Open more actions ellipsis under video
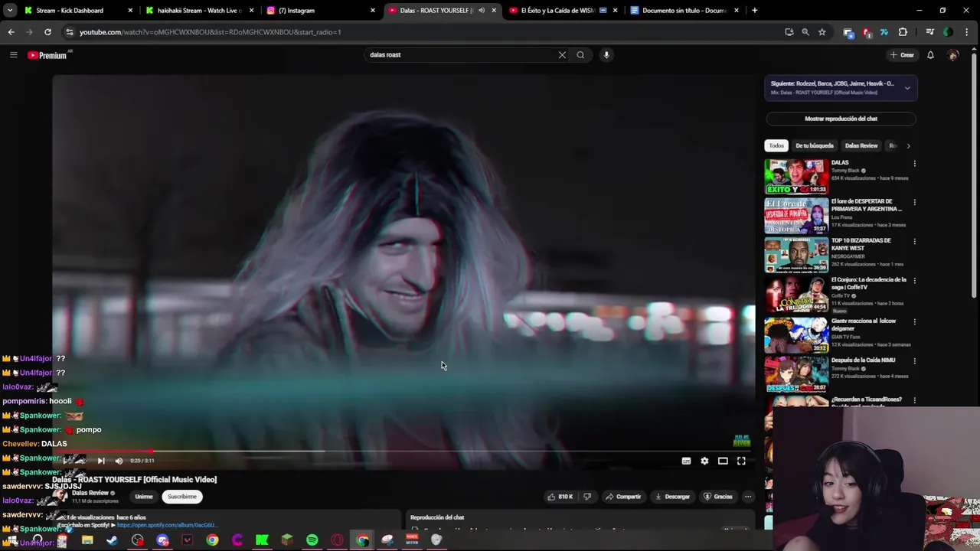 pos(748,497)
